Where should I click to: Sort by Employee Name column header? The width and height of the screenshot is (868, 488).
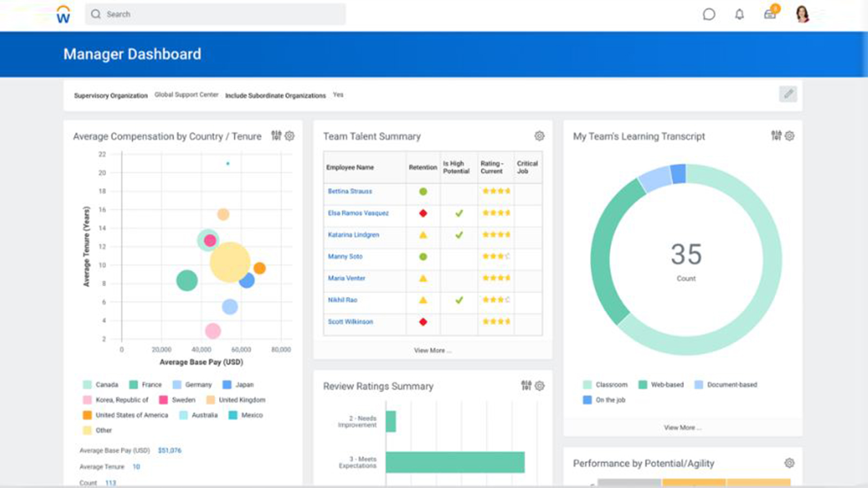(x=350, y=168)
